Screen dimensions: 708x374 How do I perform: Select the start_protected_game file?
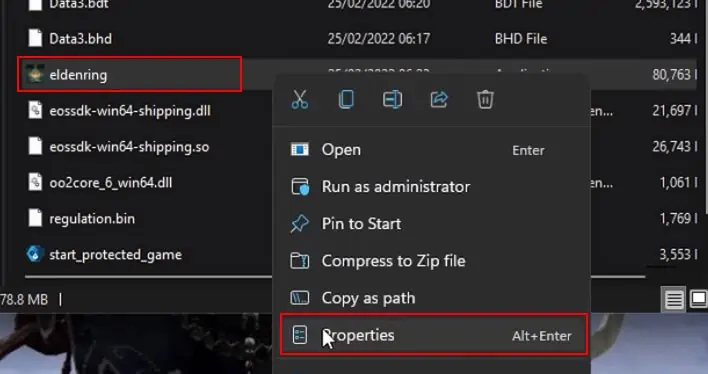[x=116, y=255]
